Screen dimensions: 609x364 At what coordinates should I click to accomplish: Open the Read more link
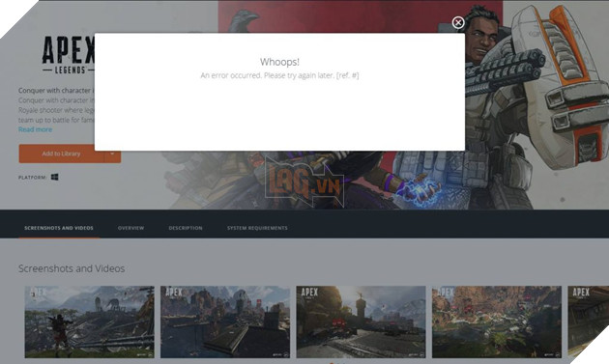coord(35,129)
